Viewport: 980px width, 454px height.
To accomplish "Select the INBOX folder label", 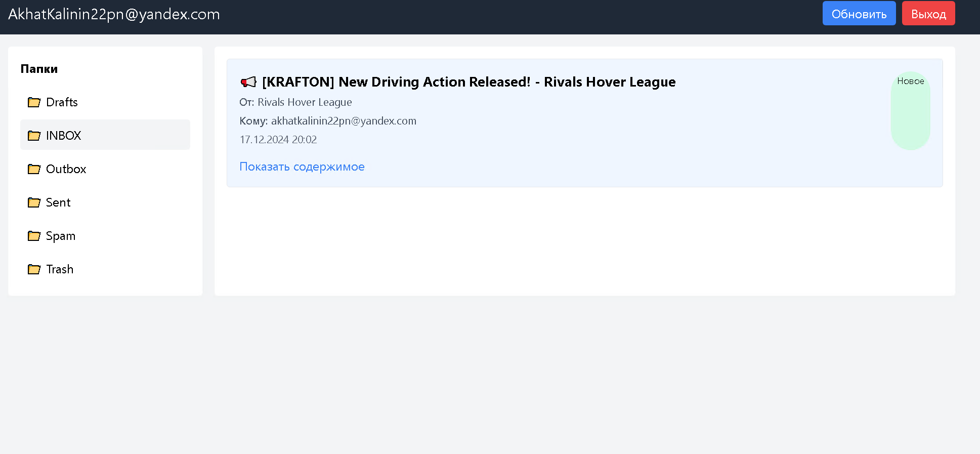I will [63, 136].
